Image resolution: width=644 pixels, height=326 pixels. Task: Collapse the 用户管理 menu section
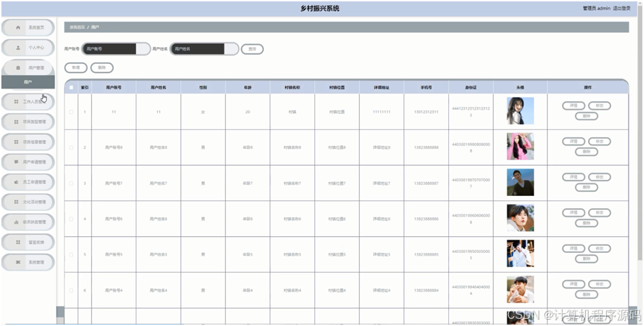(28, 68)
